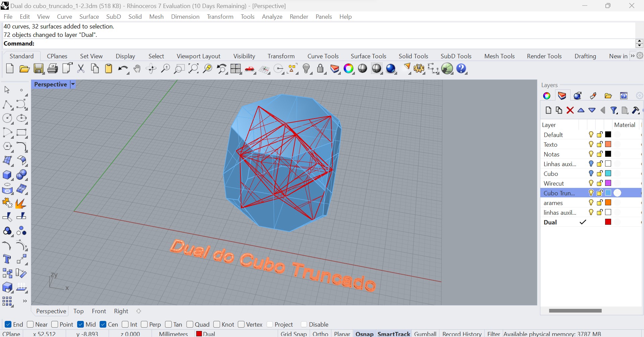Enable the Vertex osnap checkbox
The height and width of the screenshot is (337, 644).
coord(241,324)
